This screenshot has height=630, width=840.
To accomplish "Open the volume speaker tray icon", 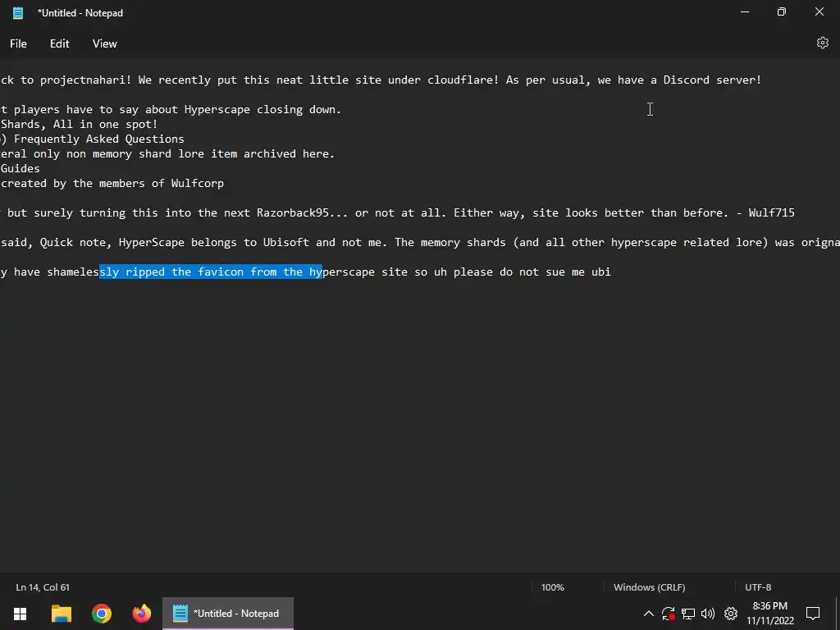I will click(708, 614).
